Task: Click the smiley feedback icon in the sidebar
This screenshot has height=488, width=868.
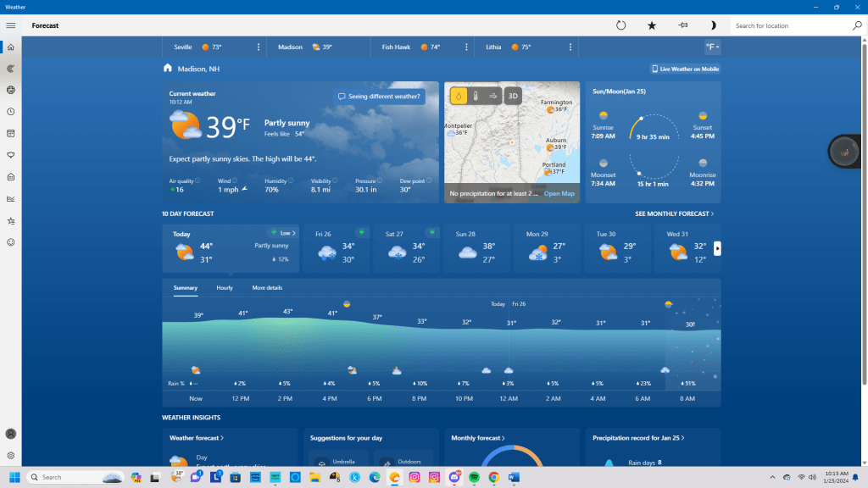Action: click(11, 242)
